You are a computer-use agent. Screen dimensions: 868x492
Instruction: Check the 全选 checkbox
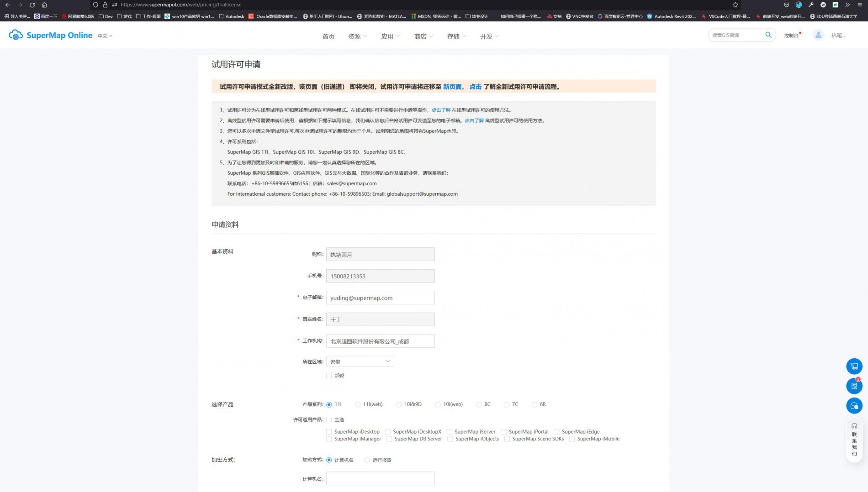329,419
